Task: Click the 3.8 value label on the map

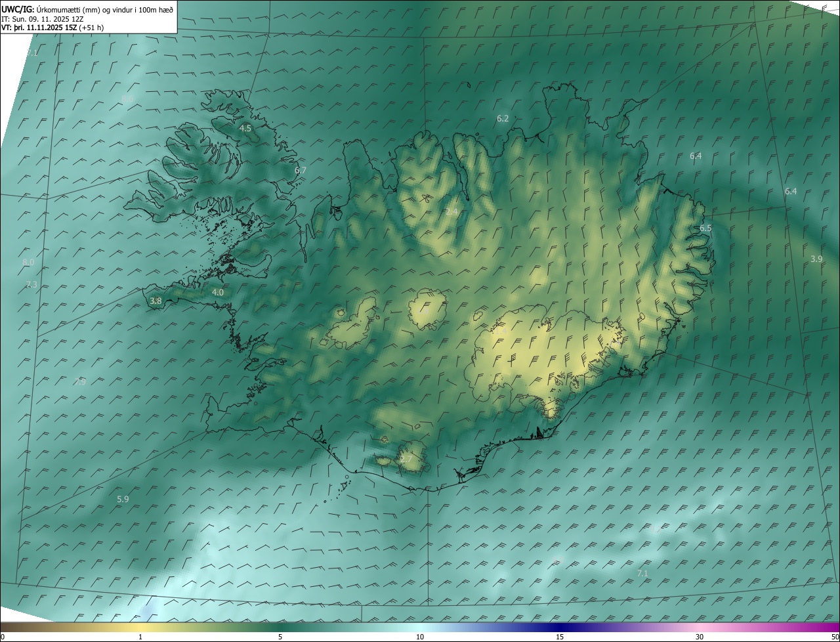Action: 156,301
